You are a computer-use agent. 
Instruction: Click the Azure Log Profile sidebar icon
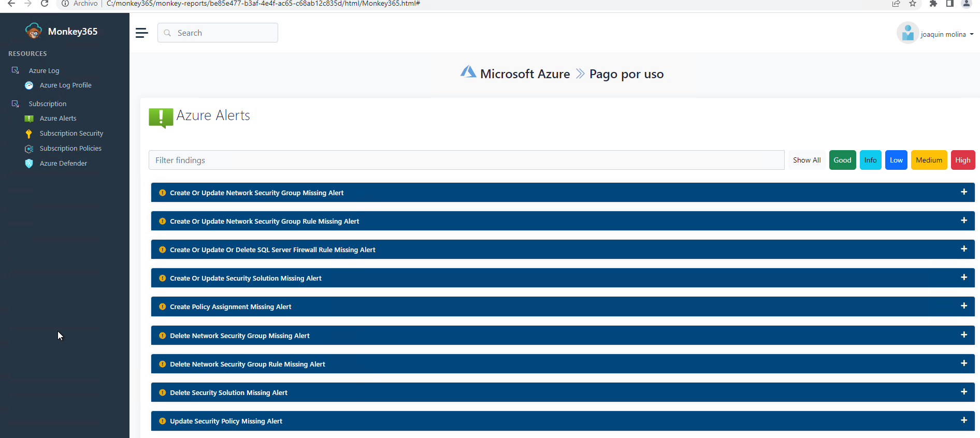[29, 85]
